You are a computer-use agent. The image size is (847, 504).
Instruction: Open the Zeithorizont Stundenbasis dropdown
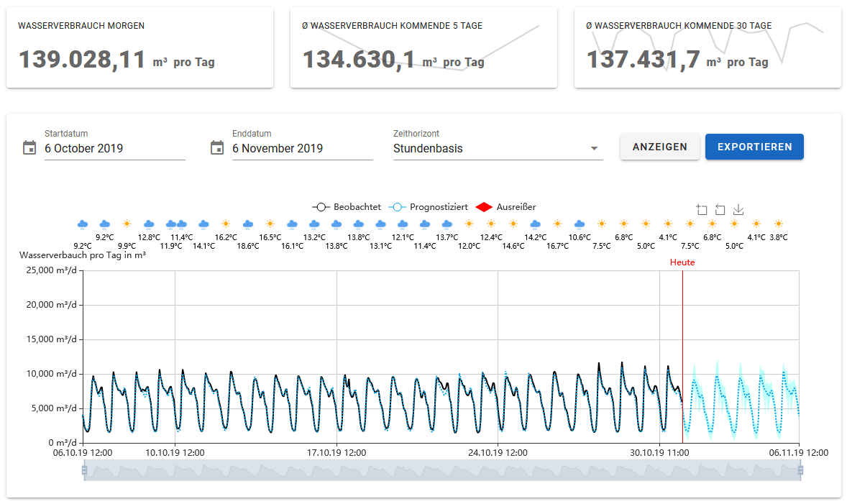(498, 149)
